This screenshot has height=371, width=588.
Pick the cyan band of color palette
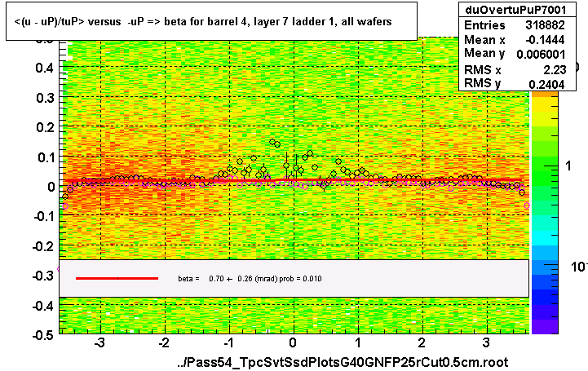point(545,238)
